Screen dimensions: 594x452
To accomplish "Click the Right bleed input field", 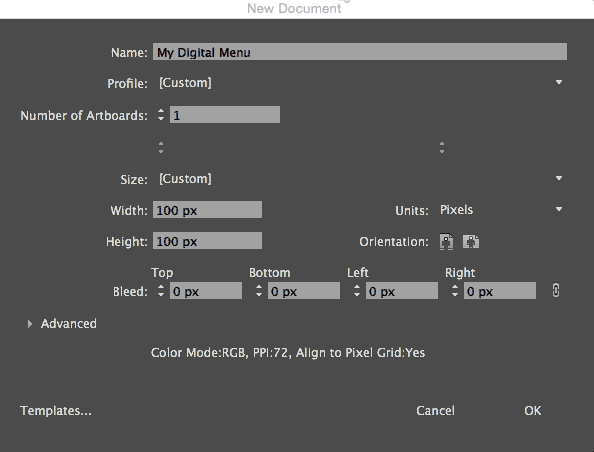I will (x=500, y=291).
